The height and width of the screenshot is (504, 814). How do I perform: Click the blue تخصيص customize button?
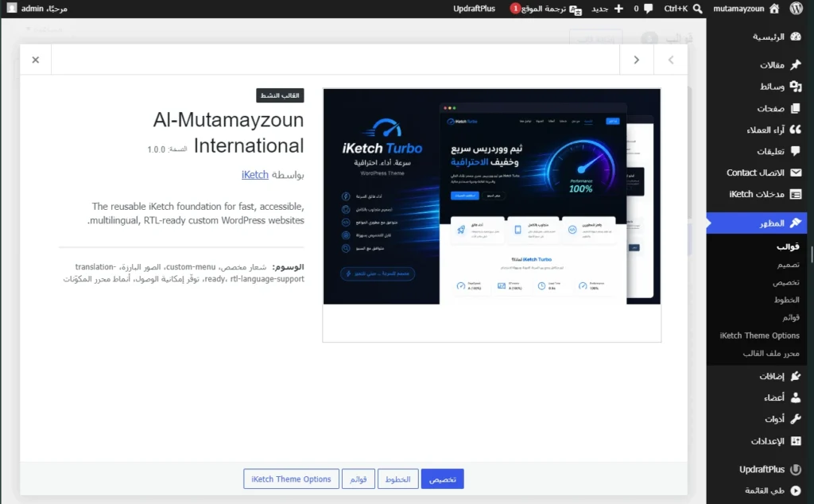(x=442, y=479)
